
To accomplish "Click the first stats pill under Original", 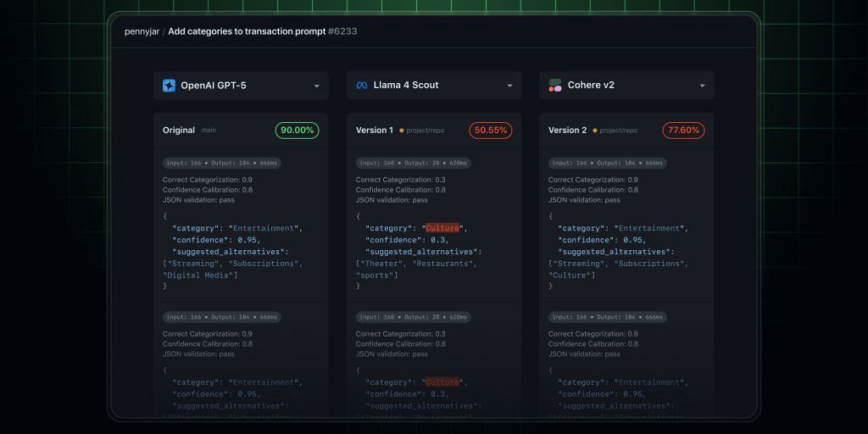I will [x=221, y=163].
